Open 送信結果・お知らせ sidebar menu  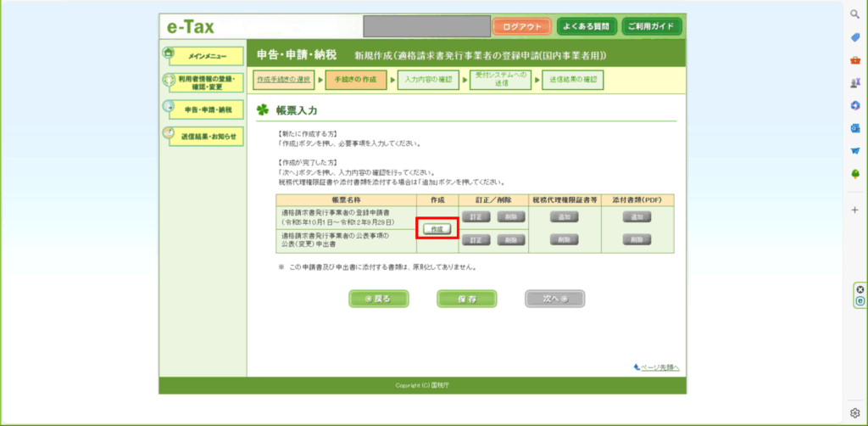207,137
